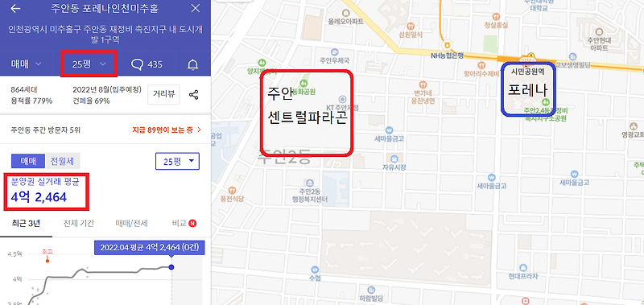Click the blue 2022.04 chart data point
The height and width of the screenshot is (305, 644).
171,267
